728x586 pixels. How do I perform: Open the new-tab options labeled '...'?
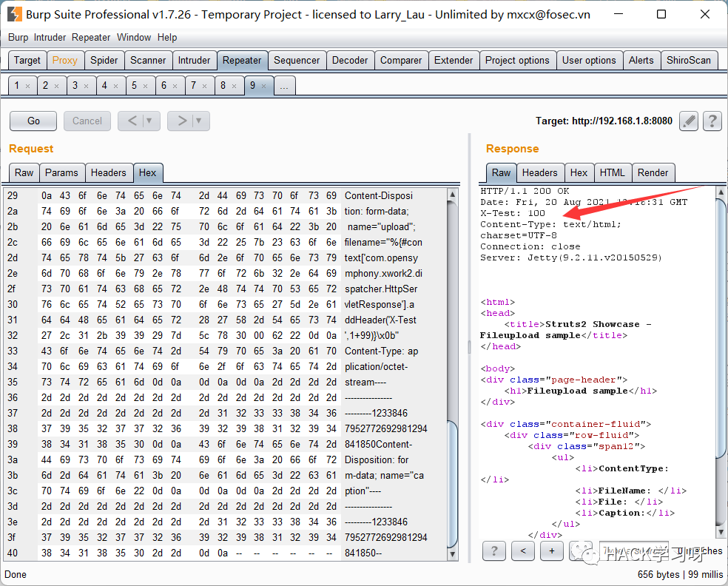point(285,85)
